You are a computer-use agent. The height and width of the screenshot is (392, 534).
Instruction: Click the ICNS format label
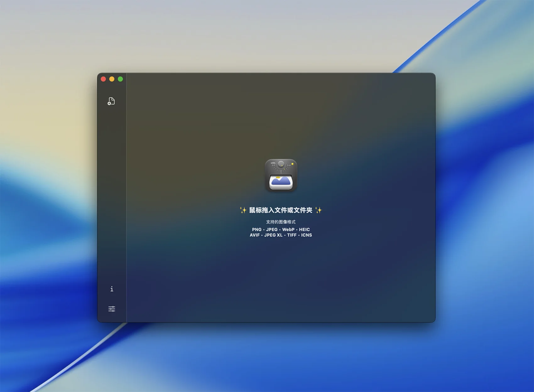click(306, 235)
